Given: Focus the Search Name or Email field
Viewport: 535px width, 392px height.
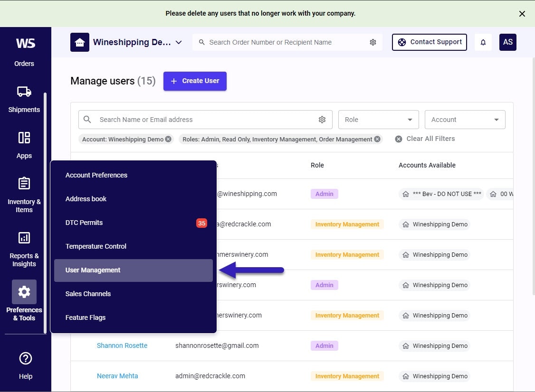Looking at the screenshot, I should click(x=204, y=120).
